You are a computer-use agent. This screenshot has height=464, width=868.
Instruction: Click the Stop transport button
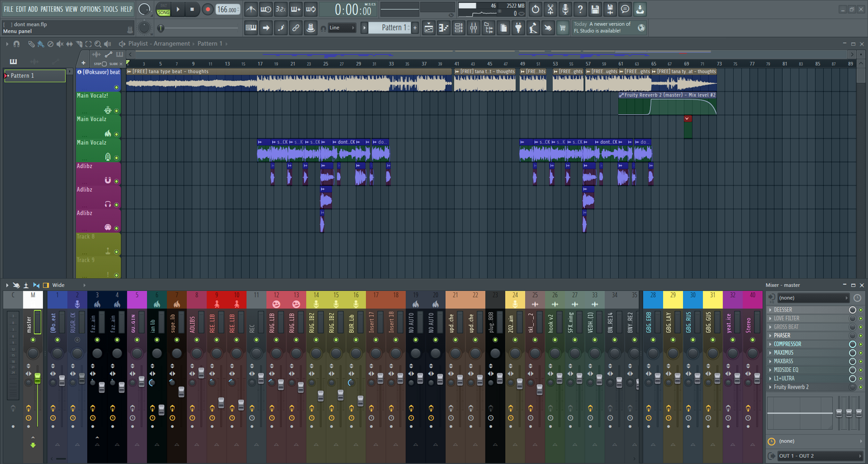pyautogui.click(x=192, y=9)
